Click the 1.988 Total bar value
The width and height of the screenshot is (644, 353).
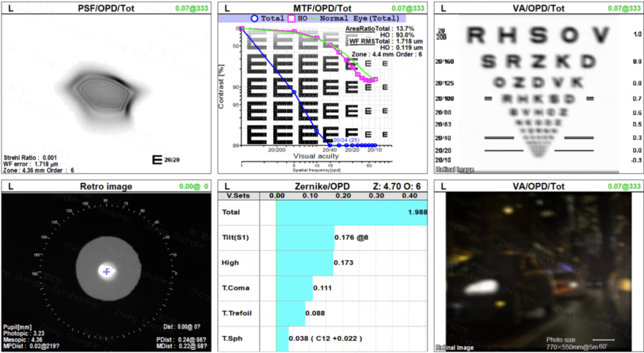tap(417, 212)
